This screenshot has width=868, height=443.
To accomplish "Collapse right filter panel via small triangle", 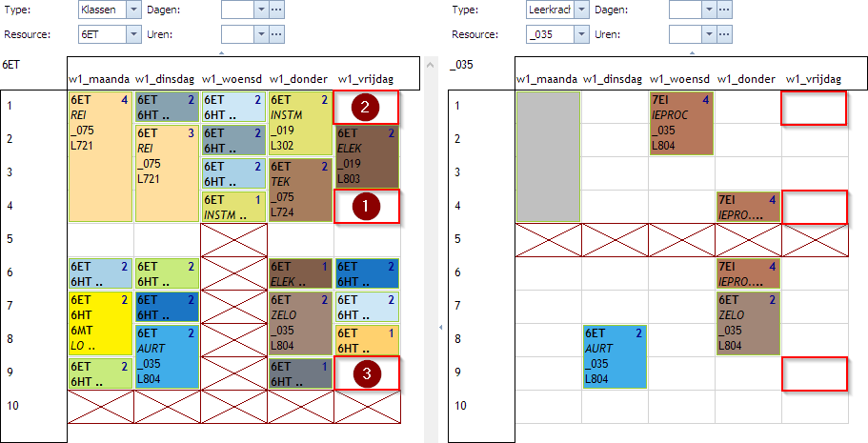I will [692, 53].
